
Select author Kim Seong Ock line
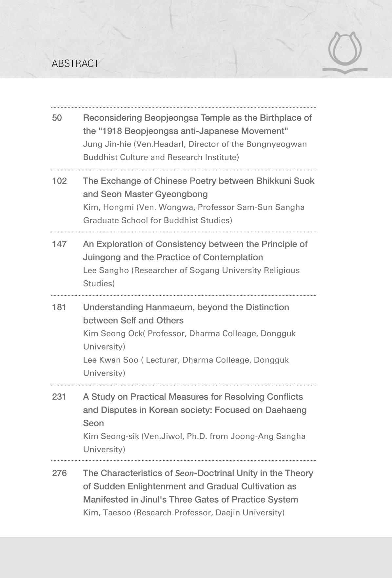[189, 340]
